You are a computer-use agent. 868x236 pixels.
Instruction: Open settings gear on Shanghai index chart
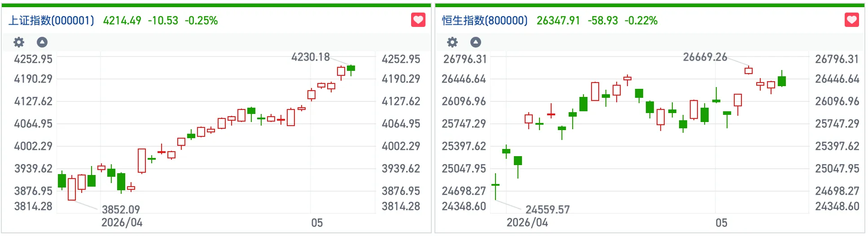[19, 42]
